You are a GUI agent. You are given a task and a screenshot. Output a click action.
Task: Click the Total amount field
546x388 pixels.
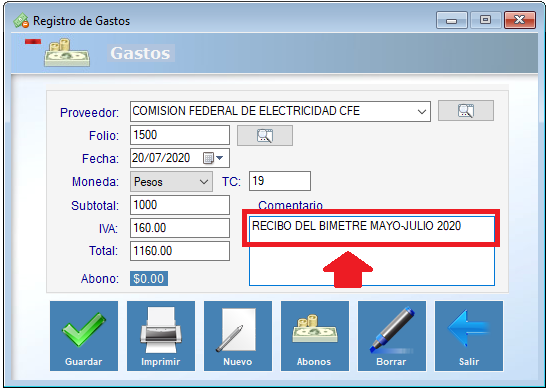point(180,251)
